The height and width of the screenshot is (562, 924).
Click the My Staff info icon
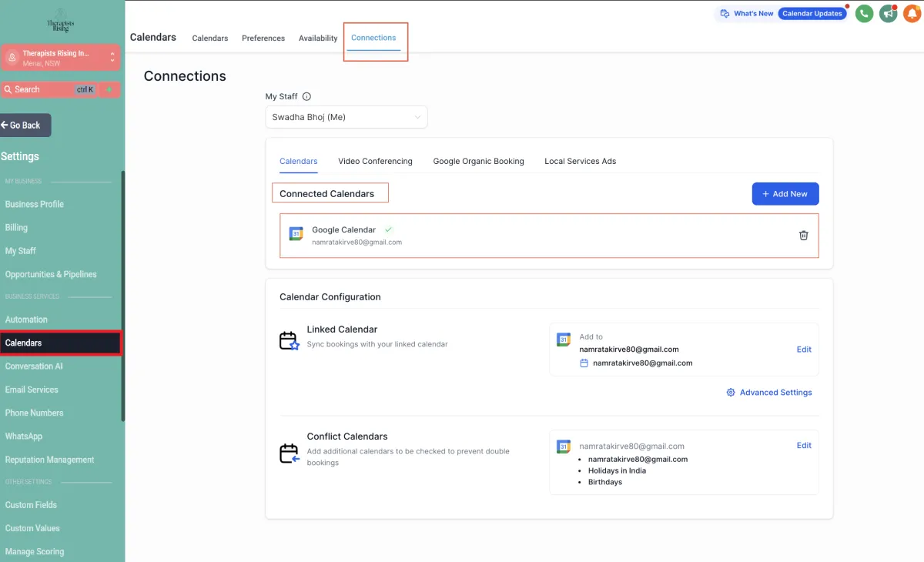coord(306,97)
